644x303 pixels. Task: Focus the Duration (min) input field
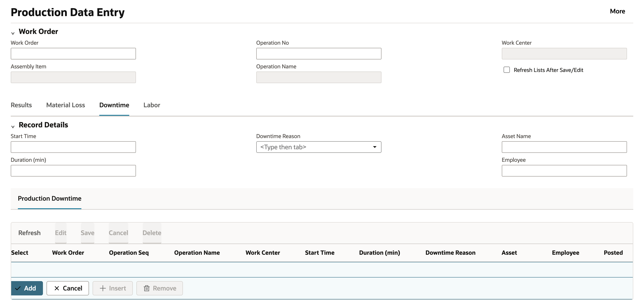pos(73,171)
